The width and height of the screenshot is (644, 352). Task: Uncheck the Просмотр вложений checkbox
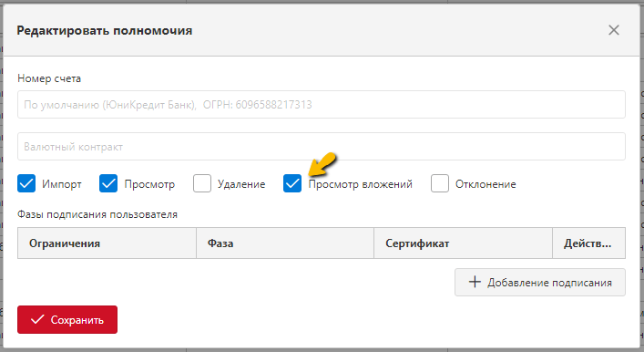[292, 183]
